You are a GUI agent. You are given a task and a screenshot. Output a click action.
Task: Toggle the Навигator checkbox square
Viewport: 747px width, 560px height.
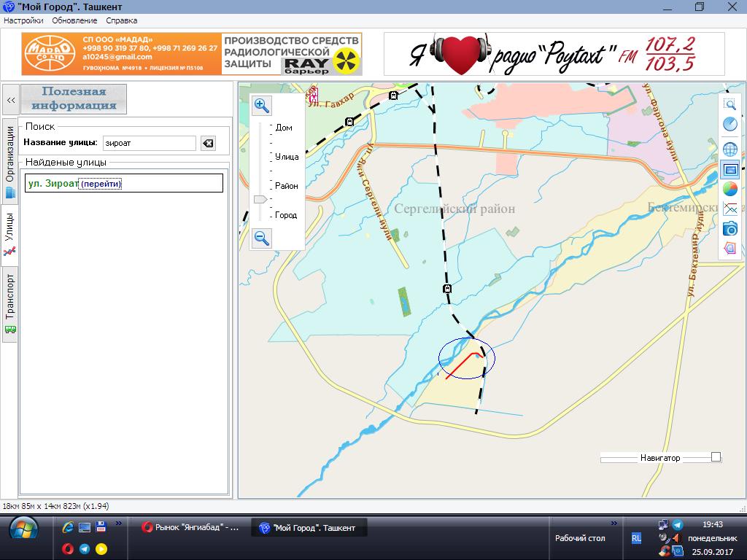pyautogui.click(x=716, y=457)
